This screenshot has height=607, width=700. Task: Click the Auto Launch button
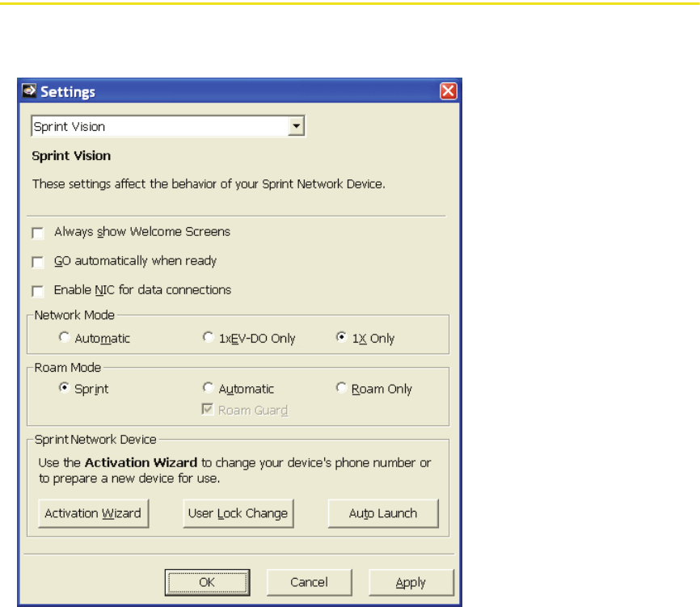pos(383,513)
